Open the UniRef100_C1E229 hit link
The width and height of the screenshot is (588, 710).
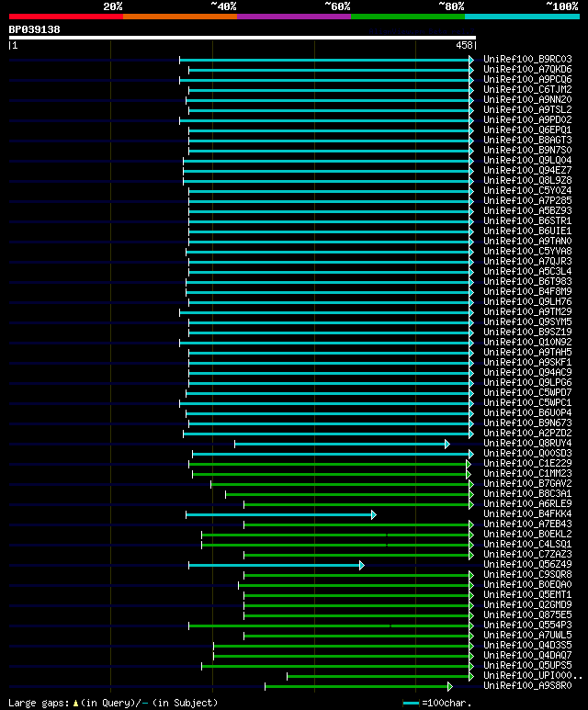[x=527, y=463]
